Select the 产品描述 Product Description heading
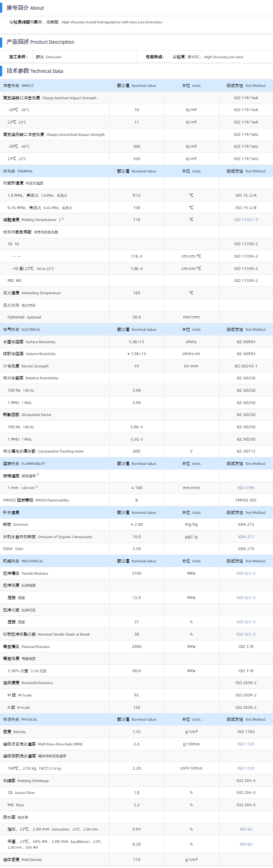Viewport: 273px width, 868px height. (x=40, y=42)
